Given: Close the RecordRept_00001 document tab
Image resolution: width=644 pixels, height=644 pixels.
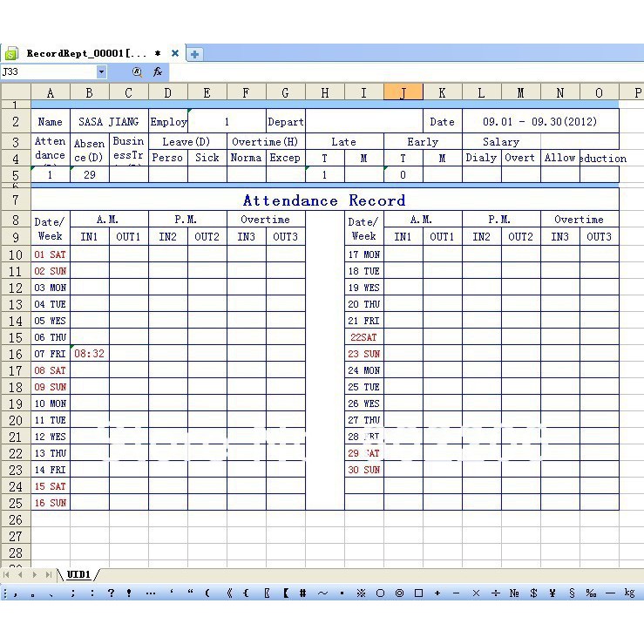Looking at the screenshot, I should tap(175, 53).
